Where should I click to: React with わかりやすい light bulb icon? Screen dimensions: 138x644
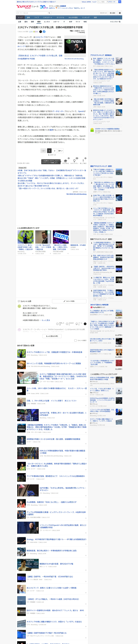(x=74, y=161)
